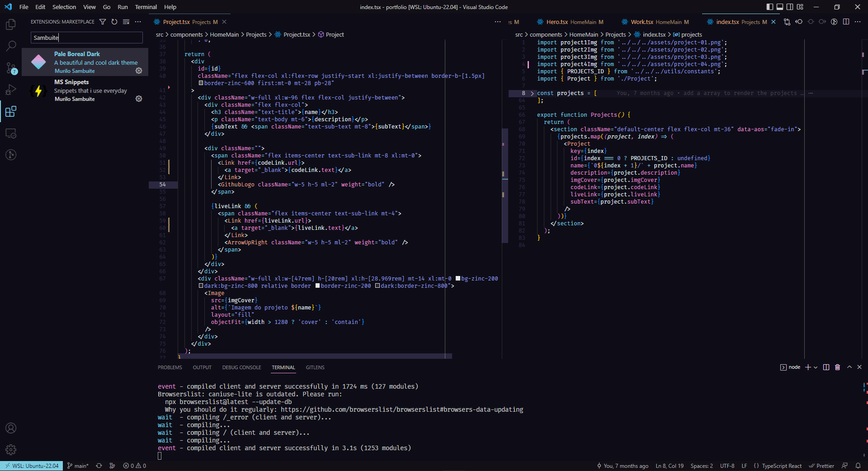Click the WSL: Ubuntu-22.04 remote indicator

coord(32,466)
